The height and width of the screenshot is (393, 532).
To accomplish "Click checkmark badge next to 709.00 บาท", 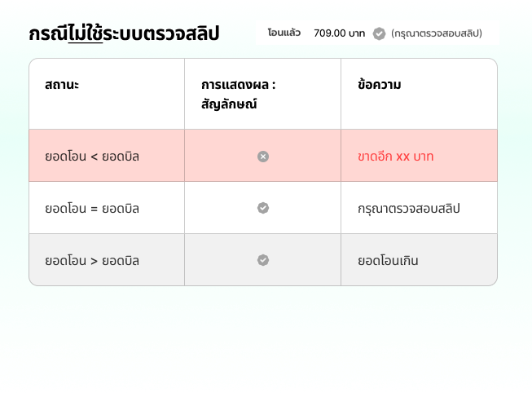I will point(379,33).
